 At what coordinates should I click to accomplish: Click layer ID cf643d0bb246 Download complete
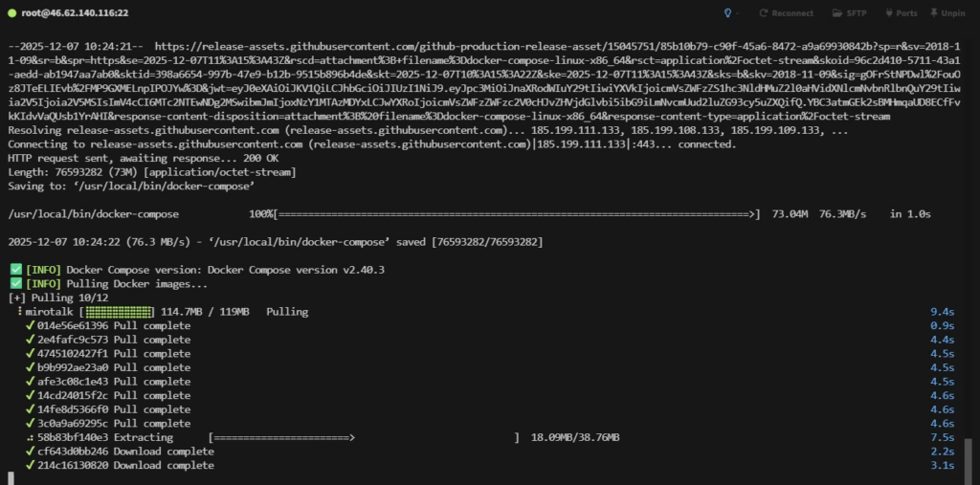click(73, 452)
